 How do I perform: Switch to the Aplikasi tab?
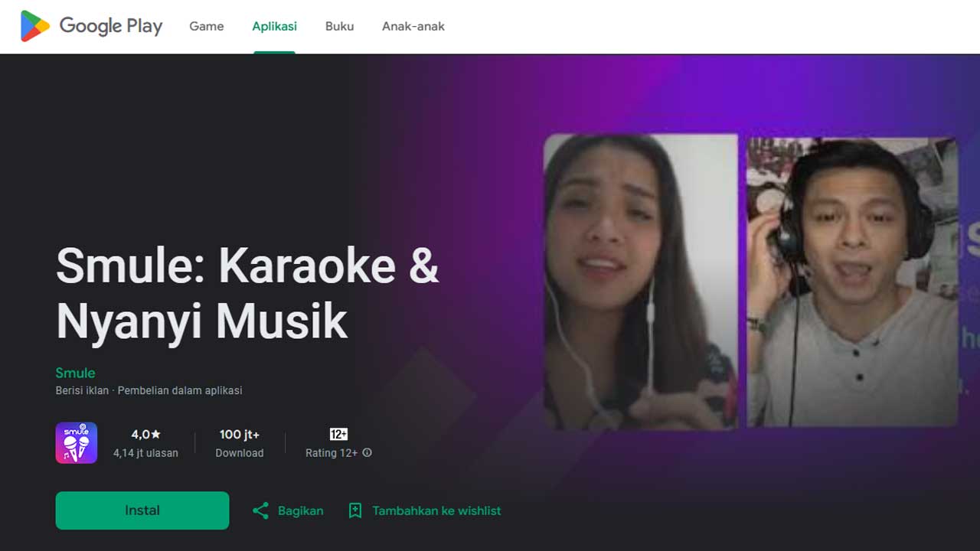tap(274, 26)
